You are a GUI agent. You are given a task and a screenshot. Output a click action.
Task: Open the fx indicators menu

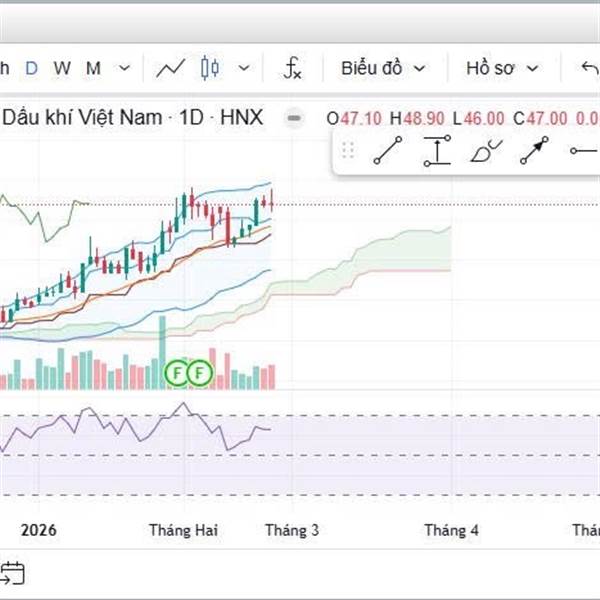coord(293,68)
